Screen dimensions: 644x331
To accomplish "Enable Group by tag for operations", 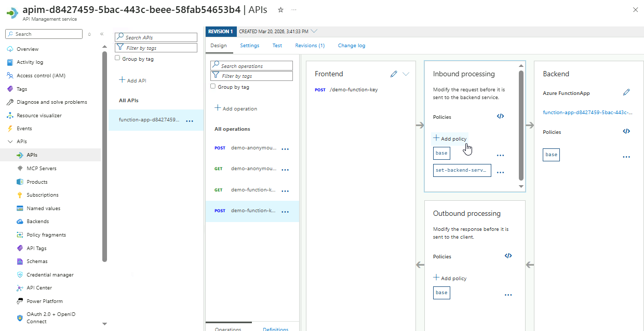I will pyautogui.click(x=213, y=87).
